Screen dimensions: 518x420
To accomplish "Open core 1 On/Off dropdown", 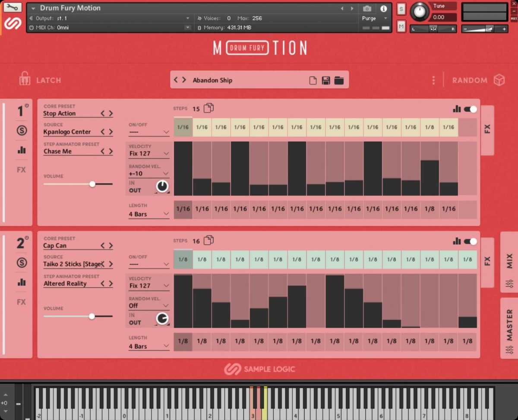I will (x=149, y=132).
